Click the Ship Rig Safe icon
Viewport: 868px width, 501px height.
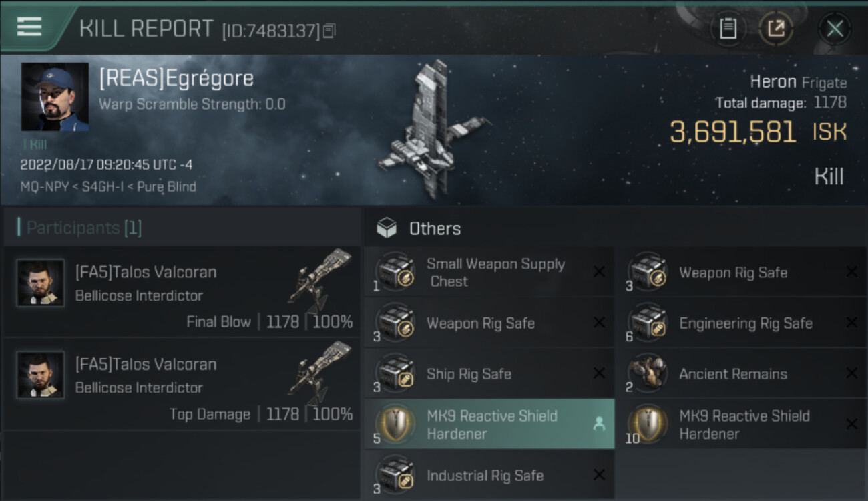tap(395, 374)
